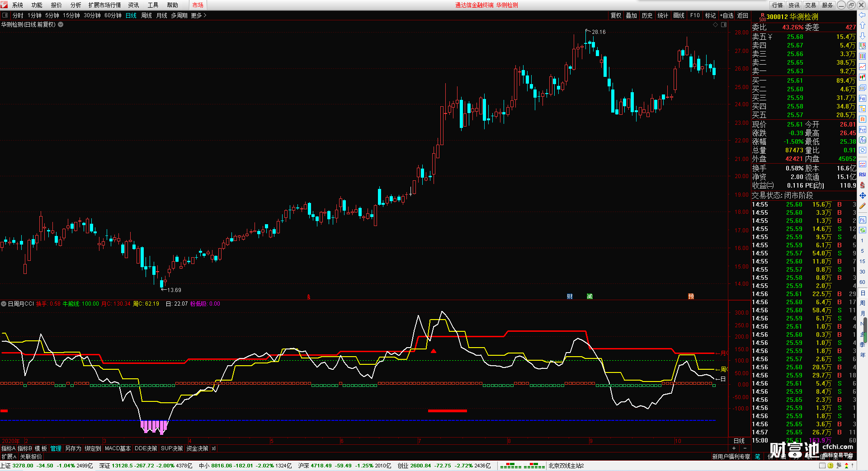
Task: Click the FS icon in right sidebar
Action: (x=862, y=220)
